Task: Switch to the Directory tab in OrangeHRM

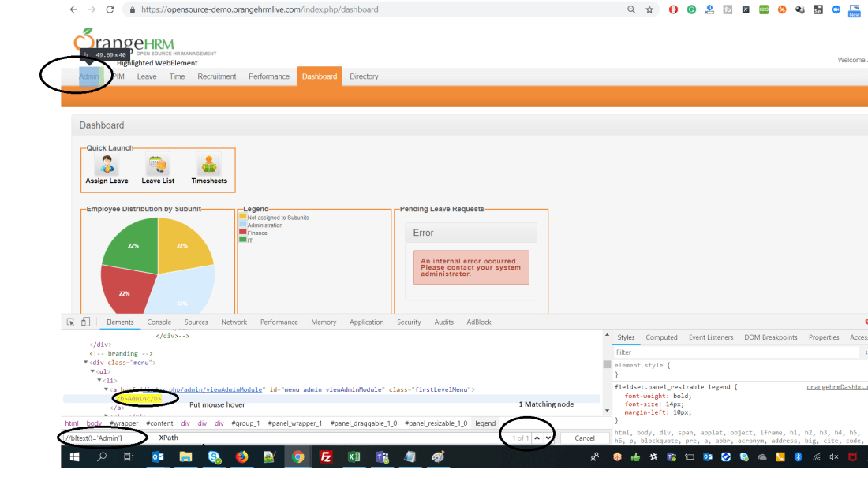Action: pos(363,76)
